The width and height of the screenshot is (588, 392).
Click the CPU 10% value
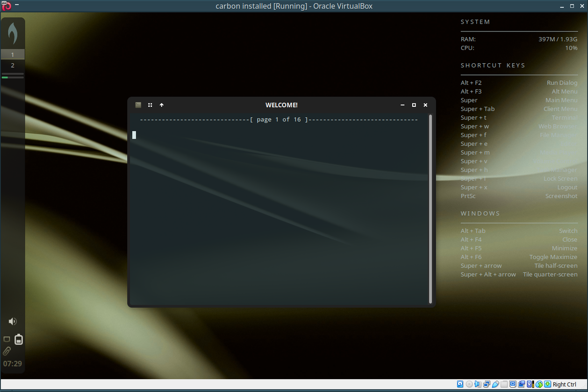pyautogui.click(x=571, y=48)
